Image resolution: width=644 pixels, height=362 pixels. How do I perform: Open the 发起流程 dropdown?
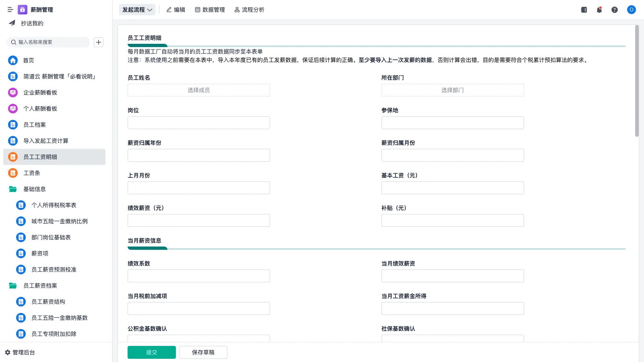[x=137, y=10]
